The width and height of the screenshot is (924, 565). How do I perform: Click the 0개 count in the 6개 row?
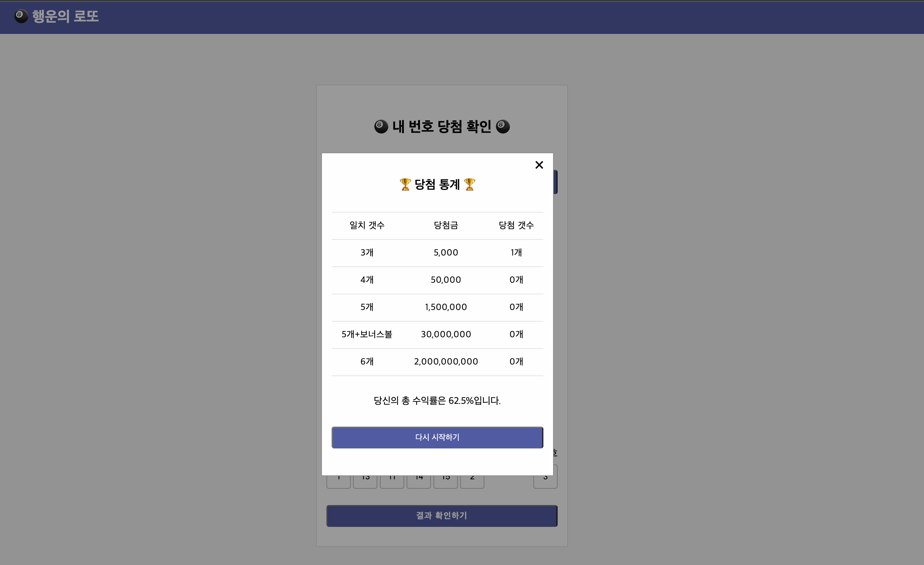[516, 361]
